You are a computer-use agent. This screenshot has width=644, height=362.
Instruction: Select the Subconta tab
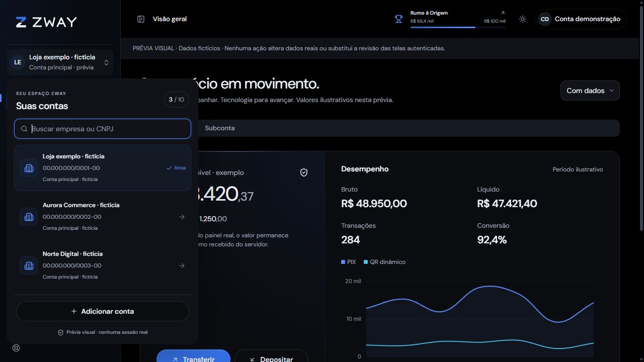point(220,128)
